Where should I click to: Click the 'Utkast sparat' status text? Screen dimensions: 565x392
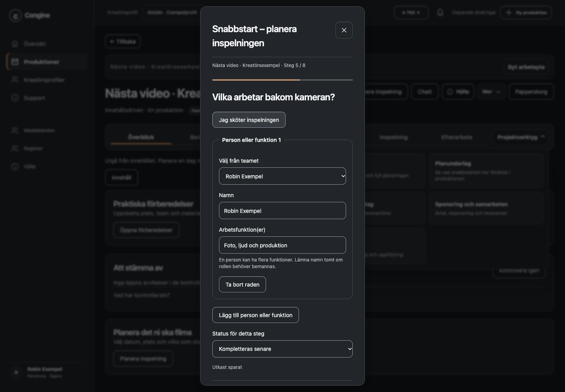click(227, 367)
